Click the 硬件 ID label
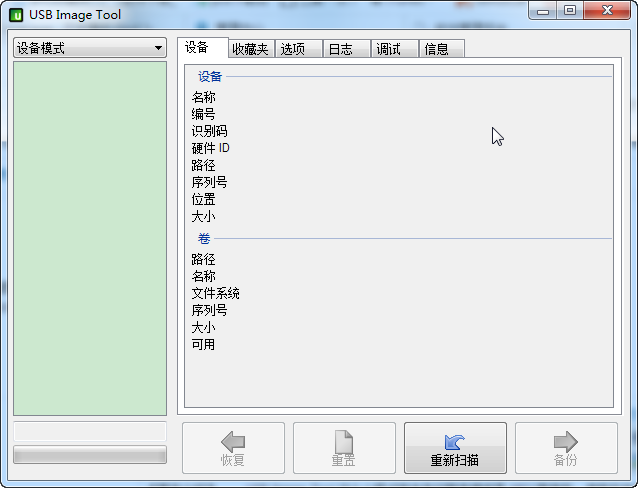Viewport: 638px width, 488px height. point(210,148)
